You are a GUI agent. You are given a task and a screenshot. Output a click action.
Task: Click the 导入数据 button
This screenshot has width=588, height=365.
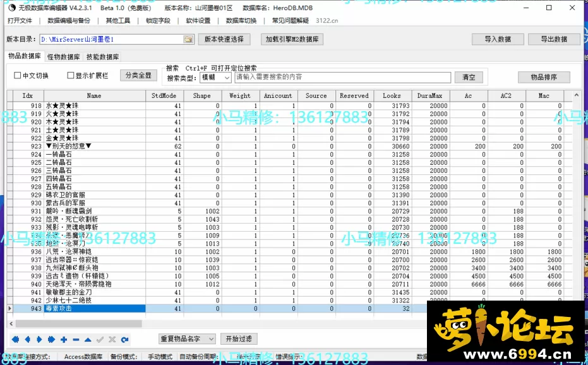498,39
